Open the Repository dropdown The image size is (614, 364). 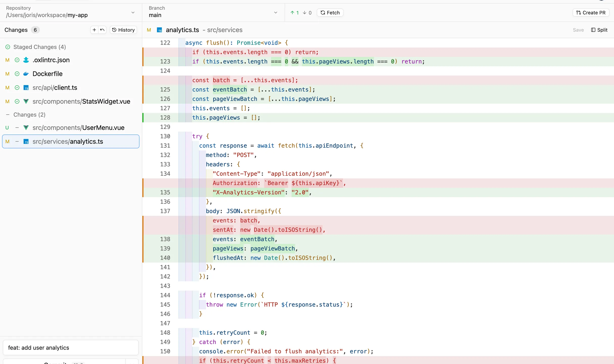71,12
